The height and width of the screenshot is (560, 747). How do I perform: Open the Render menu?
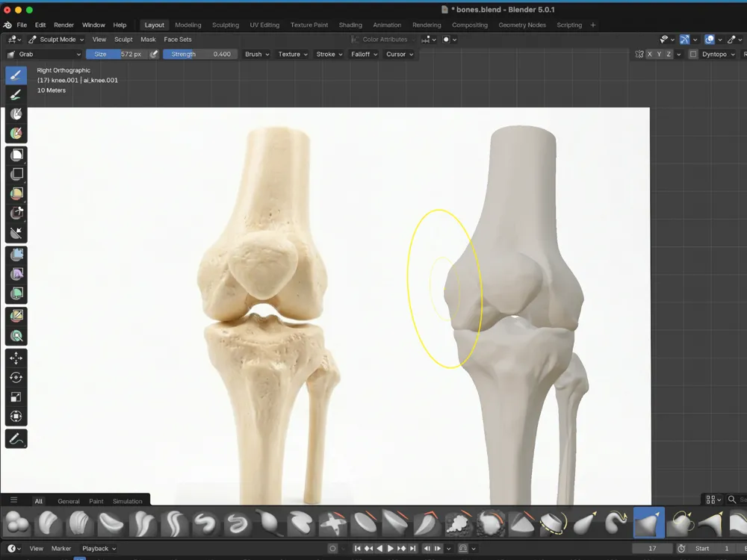[63, 25]
